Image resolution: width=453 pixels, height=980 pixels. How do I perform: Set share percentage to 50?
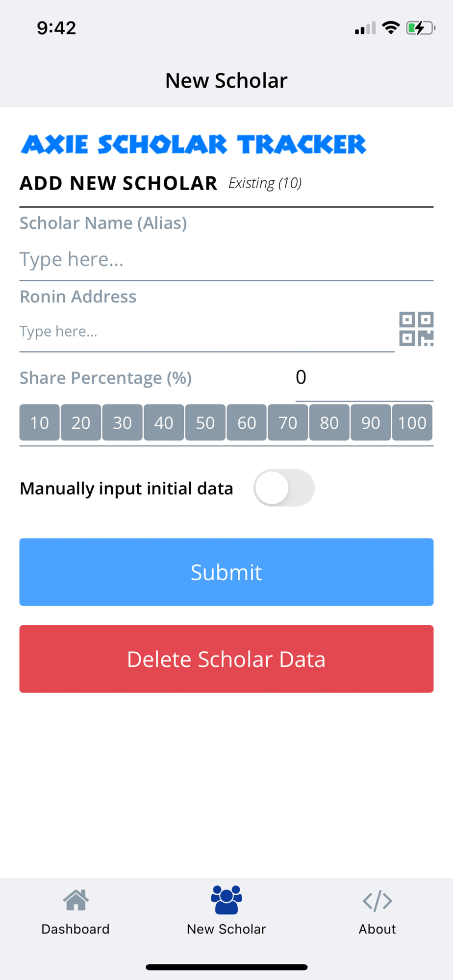[205, 422]
